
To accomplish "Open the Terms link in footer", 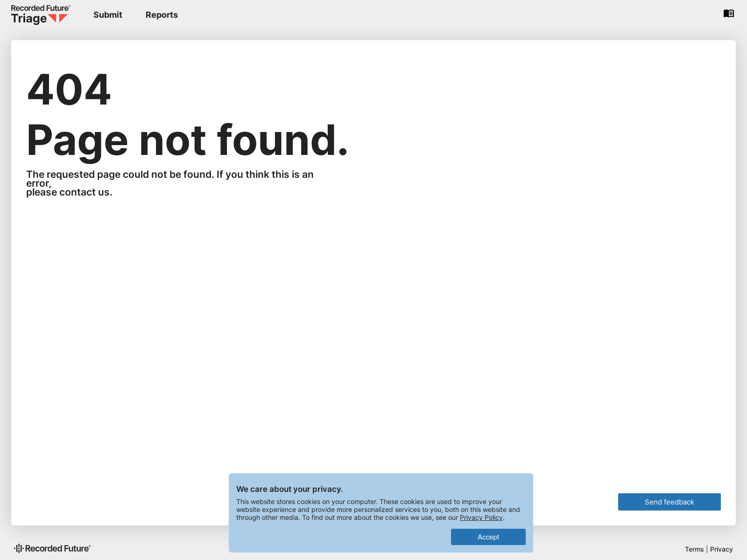I will (694, 549).
